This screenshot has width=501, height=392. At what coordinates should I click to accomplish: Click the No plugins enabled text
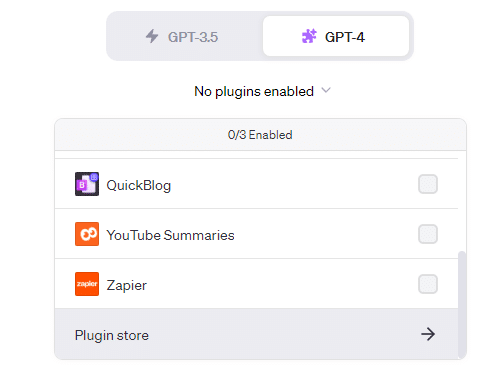tap(254, 91)
